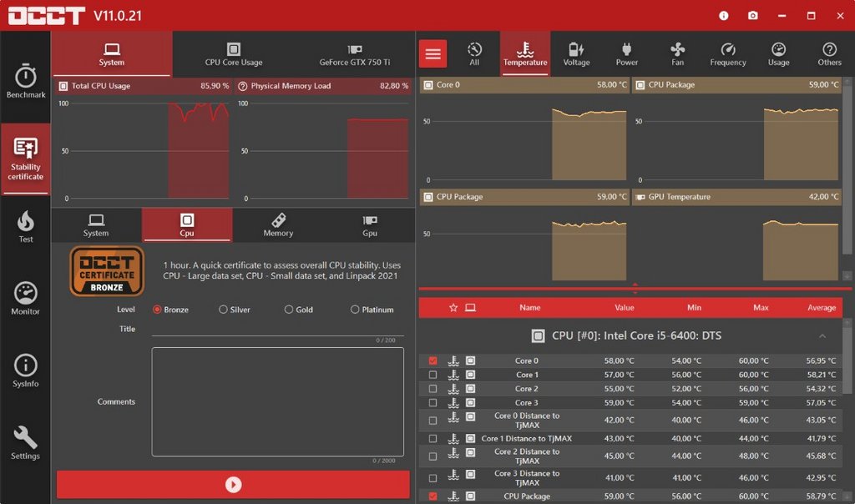Open the red hamburger menu
The width and height of the screenshot is (855, 504).
(x=433, y=53)
